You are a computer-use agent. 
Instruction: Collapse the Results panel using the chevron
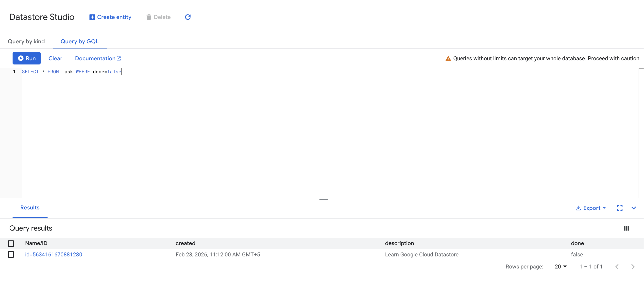(634, 208)
